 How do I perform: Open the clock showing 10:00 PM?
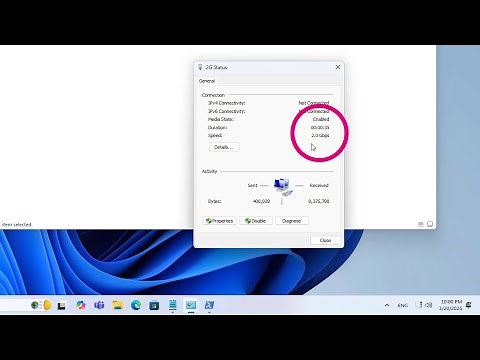pyautogui.click(x=451, y=305)
